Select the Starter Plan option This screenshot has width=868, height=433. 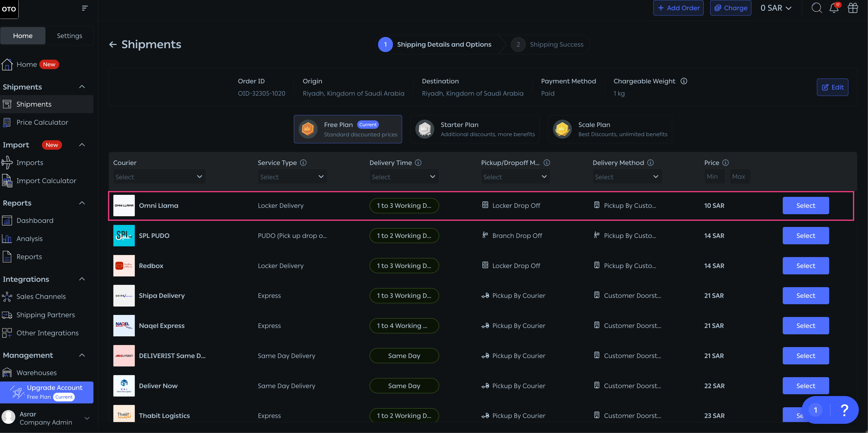[x=474, y=129]
